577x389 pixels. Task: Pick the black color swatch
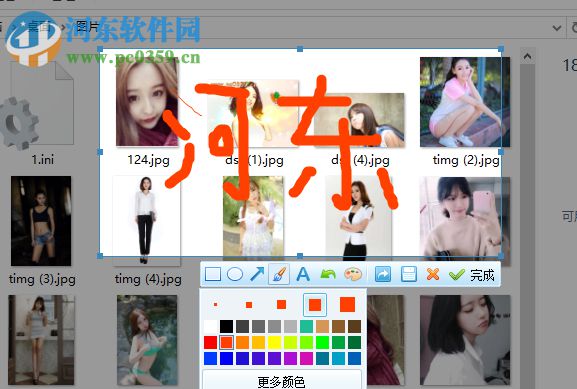226,326
